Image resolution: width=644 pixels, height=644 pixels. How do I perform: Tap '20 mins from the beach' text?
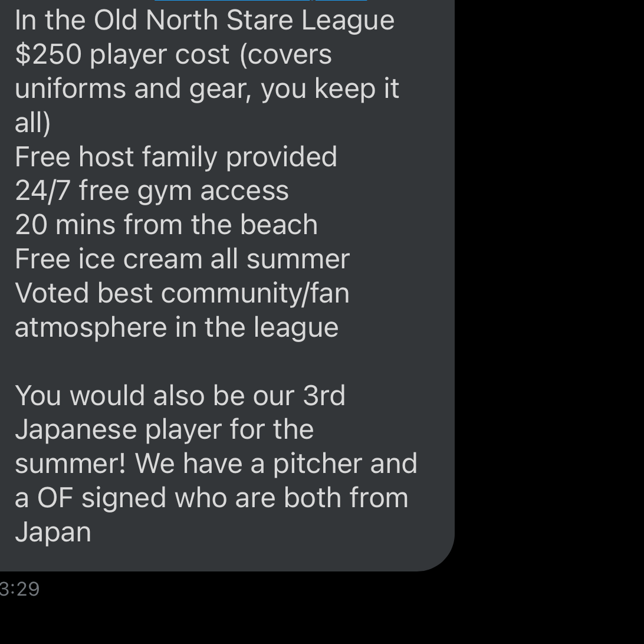tap(166, 225)
